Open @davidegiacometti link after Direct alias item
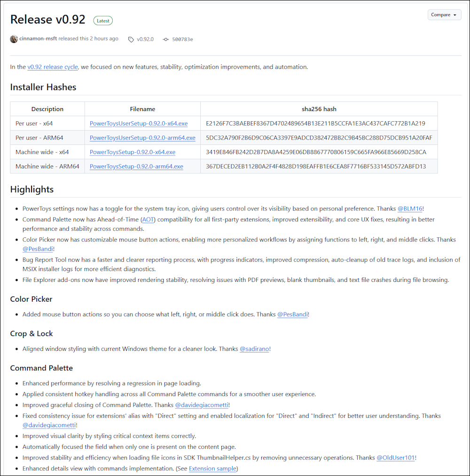The image size is (470, 476). (49, 425)
